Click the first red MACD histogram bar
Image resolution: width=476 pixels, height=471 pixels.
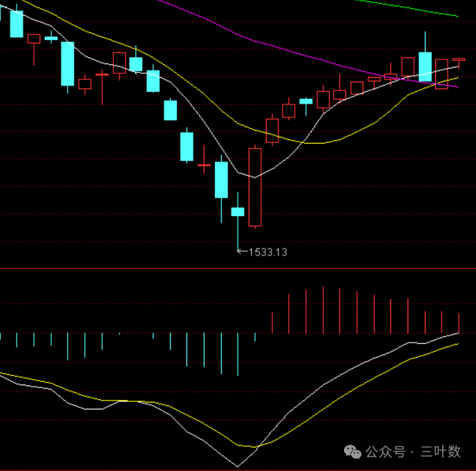click(x=272, y=323)
